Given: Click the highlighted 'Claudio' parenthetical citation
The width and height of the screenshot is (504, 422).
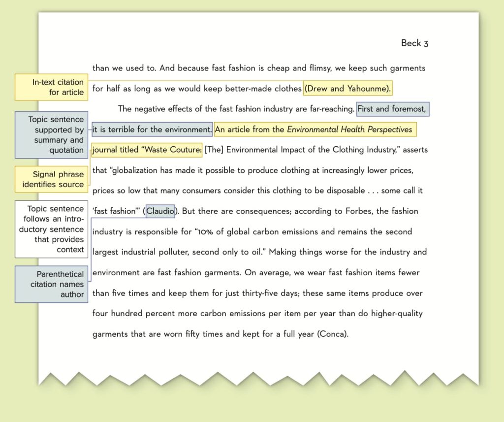Looking at the screenshot, I should pyautogui.click(x=160, y=211).
